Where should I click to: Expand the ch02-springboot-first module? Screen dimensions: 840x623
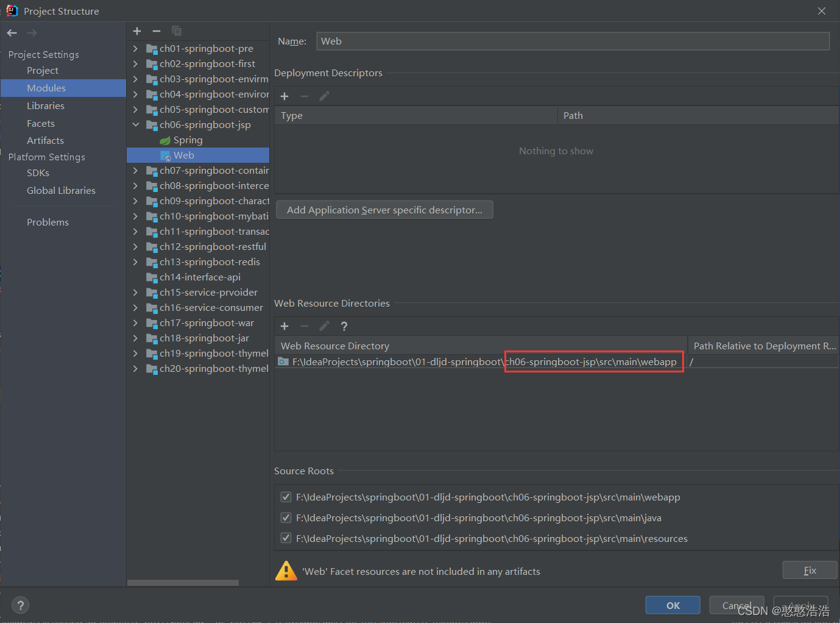pyautogui.click(x=136, y=64)
